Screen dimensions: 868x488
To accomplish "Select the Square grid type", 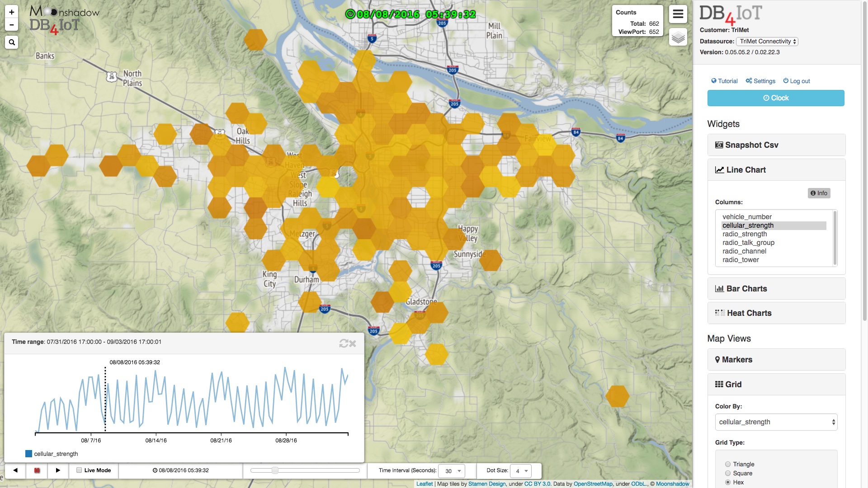I will coord(728,473).
